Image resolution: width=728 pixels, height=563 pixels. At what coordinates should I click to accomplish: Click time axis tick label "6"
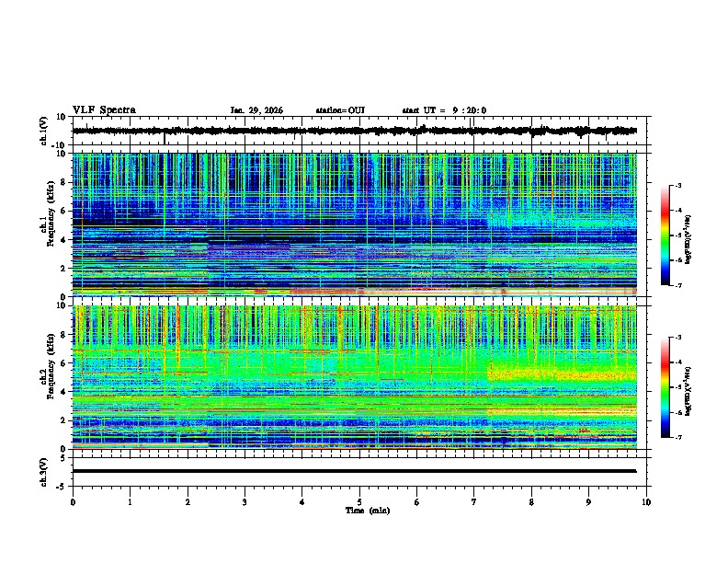[x=417, y=502]
